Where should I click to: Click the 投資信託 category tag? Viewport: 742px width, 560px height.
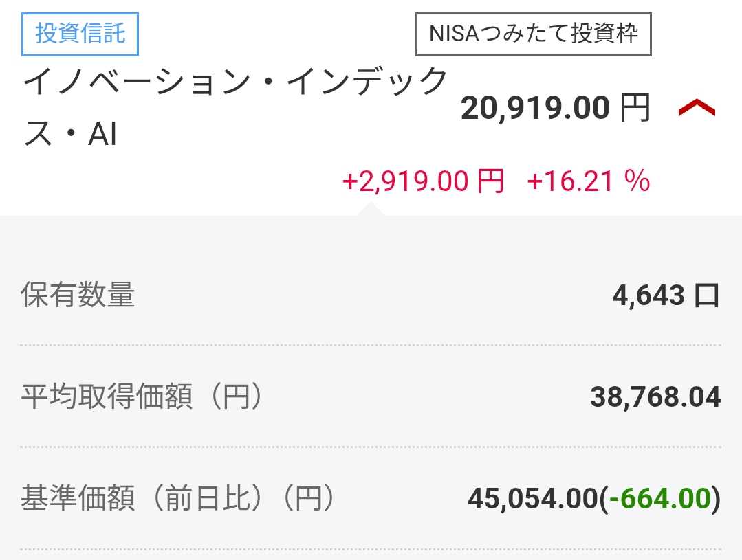(x=80, y=34)
